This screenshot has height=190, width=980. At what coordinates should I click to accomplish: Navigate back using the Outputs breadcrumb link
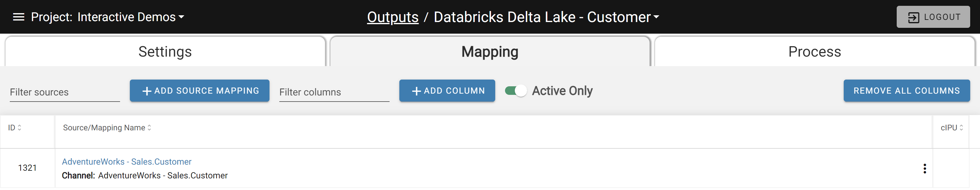pos(392,16)
